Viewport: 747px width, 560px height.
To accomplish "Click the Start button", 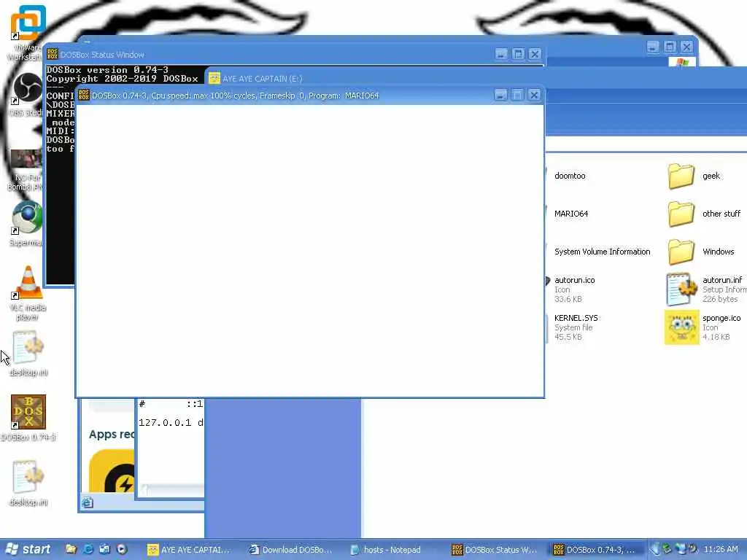I will pyautogui.click(x=28, y=550).
